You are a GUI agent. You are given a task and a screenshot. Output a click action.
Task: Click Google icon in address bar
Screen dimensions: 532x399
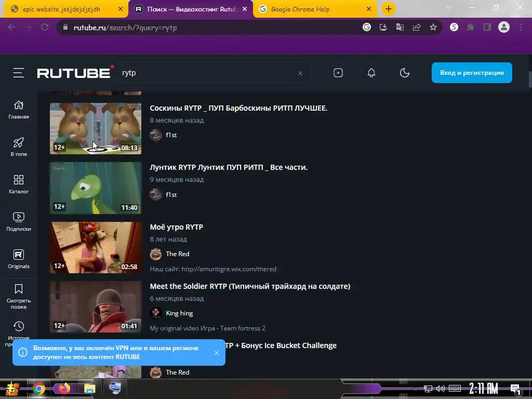pyautogui.click(x=366, y=27)
